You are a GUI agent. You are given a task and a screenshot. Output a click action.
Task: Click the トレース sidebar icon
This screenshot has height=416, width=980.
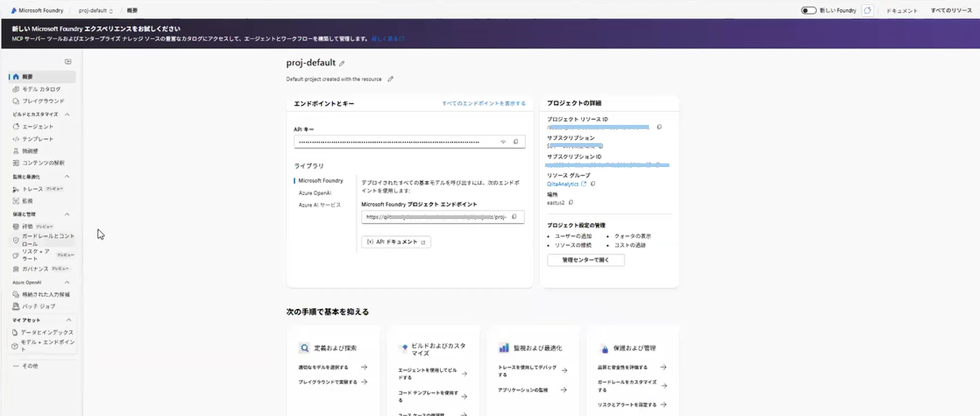pos(16,189)
